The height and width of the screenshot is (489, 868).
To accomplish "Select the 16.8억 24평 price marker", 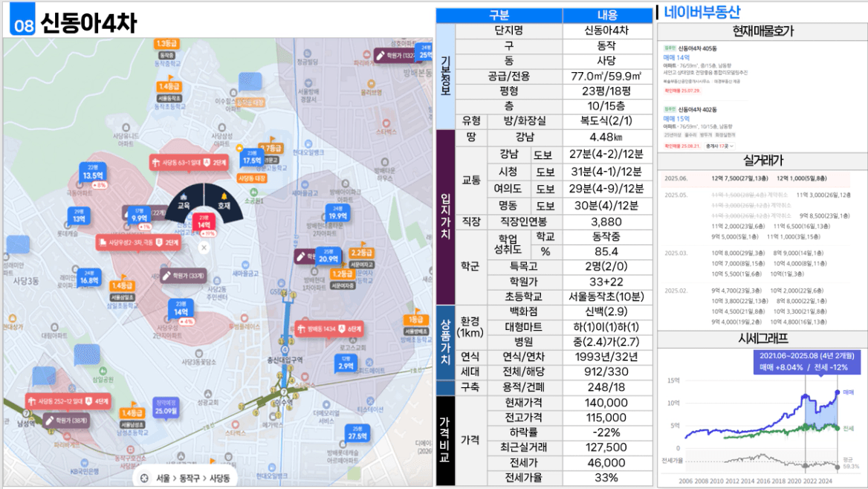I will click(89, 278).
